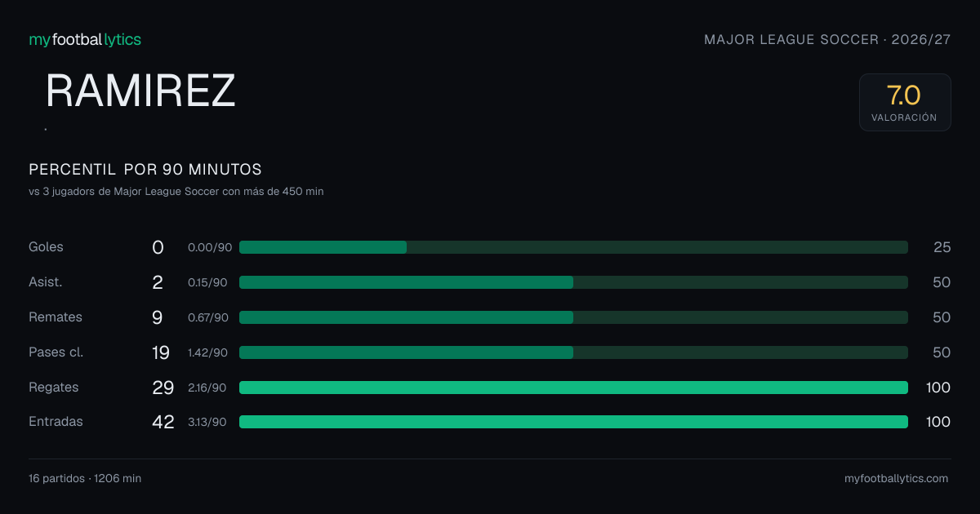
Task: Click the Remates percentile bar
Action: pyautogui.click(x=573, y=317)
